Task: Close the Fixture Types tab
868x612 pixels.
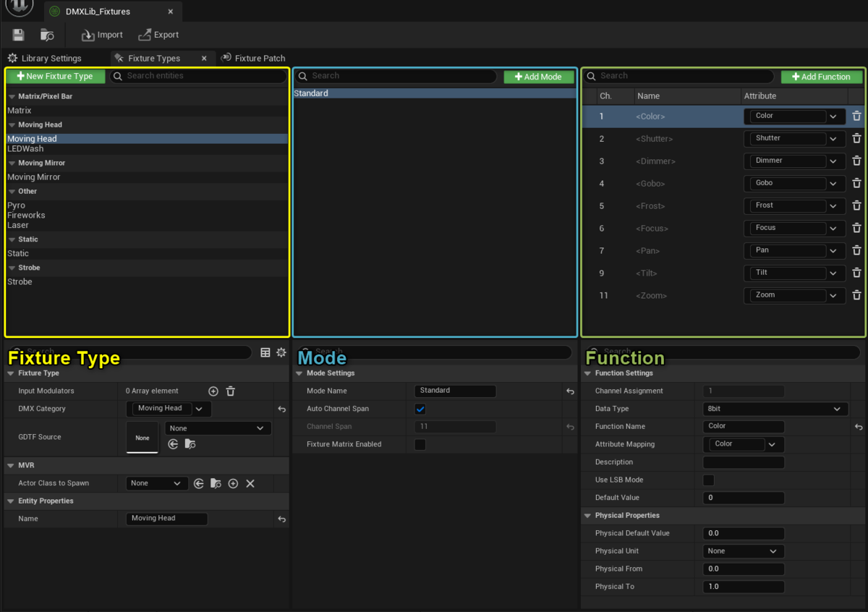Action: tap(204, 58)
